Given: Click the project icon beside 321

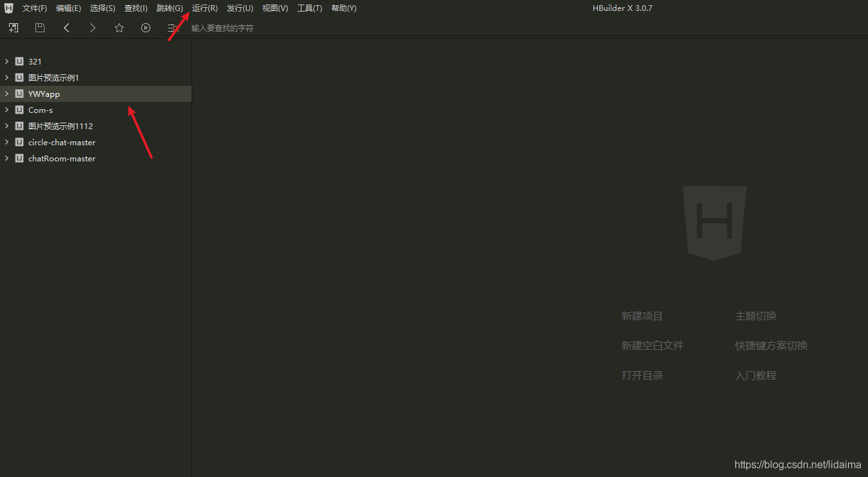Looking at the screenshot, I should [19, 61].
